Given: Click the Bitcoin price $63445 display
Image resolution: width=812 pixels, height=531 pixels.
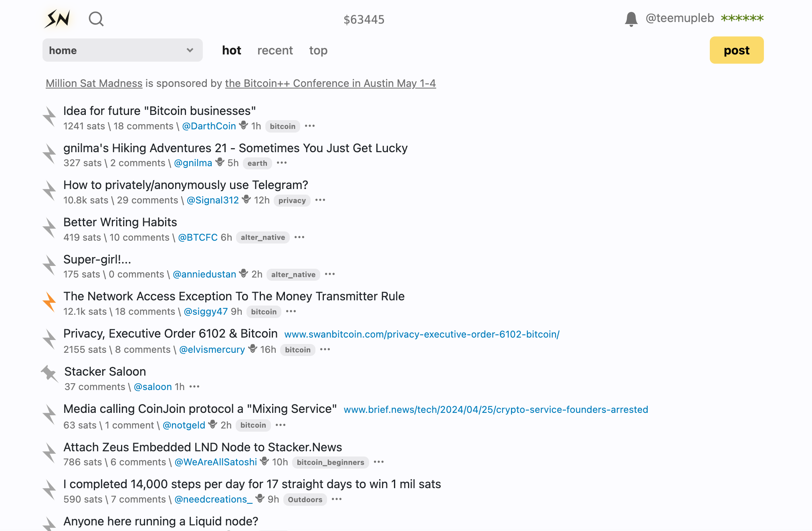Looking at the screenshot, I should coord(364,19).
